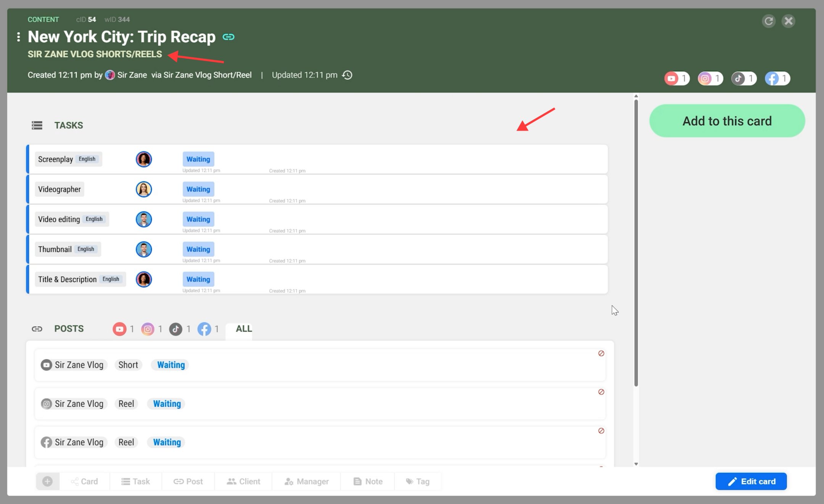Copy card link via chain icon

(229, 37)
